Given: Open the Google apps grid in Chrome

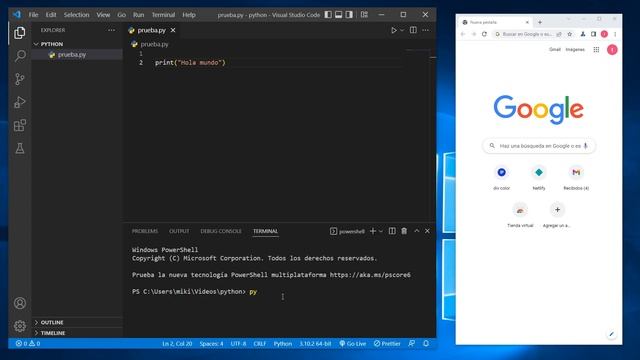Looking at the screenshot, I should pos(596,50).
